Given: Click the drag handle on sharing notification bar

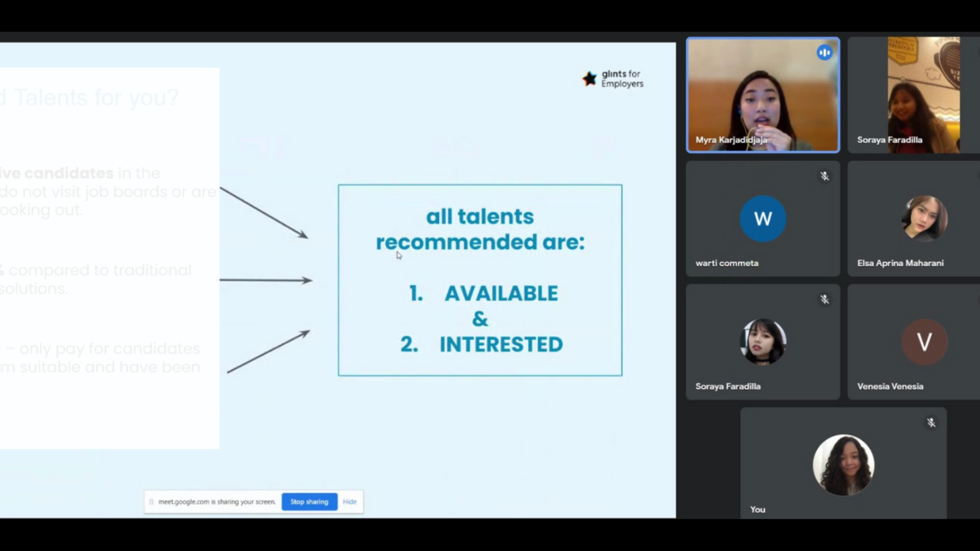Looking at the screenshot, I should click(x=151, y=502).
